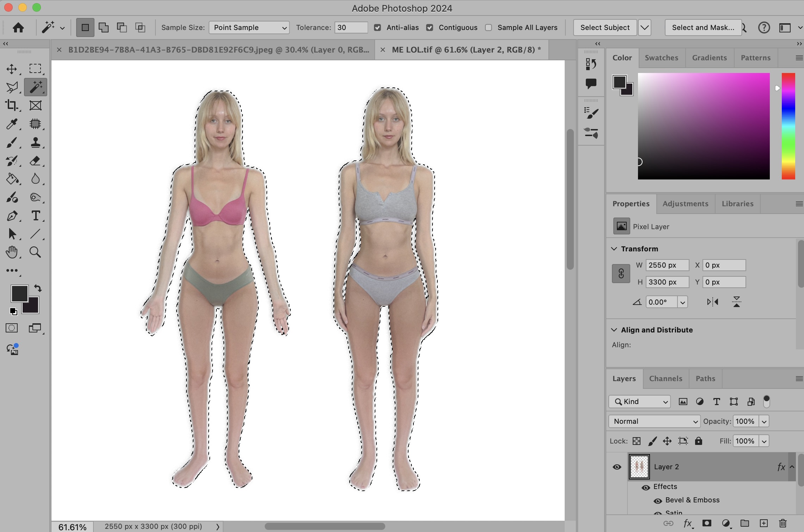Click the vertical hue slider strip
This screenshot has width=804, height=532.
click(x=788, y=126)
